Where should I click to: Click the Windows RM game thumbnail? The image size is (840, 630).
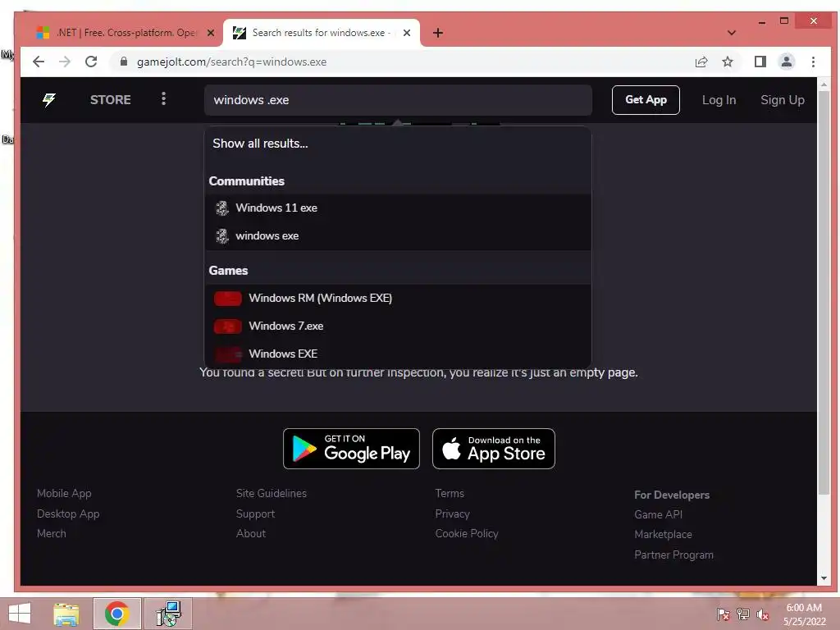click(228, 299)
